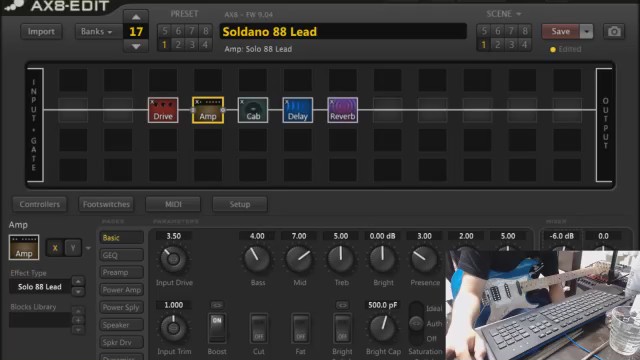Choose preset slot 3 in PRESET grid

(192, 44)
